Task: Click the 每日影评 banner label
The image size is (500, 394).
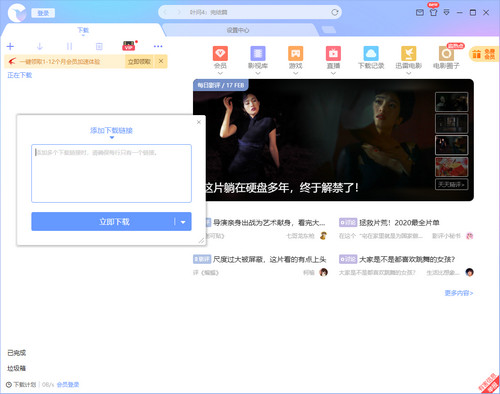Action: tap(221, 85)
